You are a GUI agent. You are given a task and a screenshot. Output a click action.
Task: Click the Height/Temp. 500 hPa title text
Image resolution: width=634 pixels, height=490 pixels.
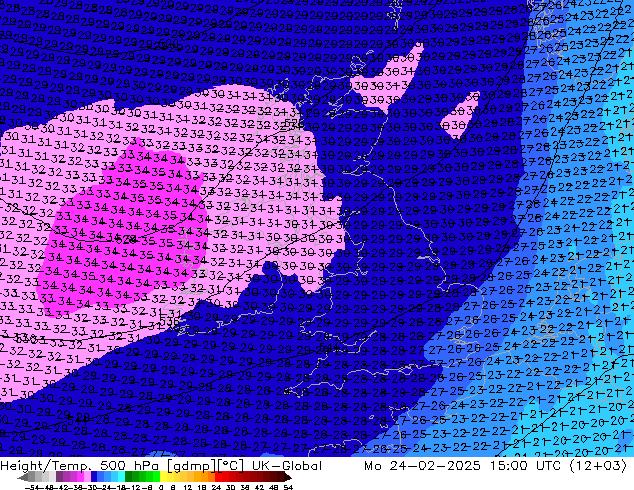pos(80,466)
